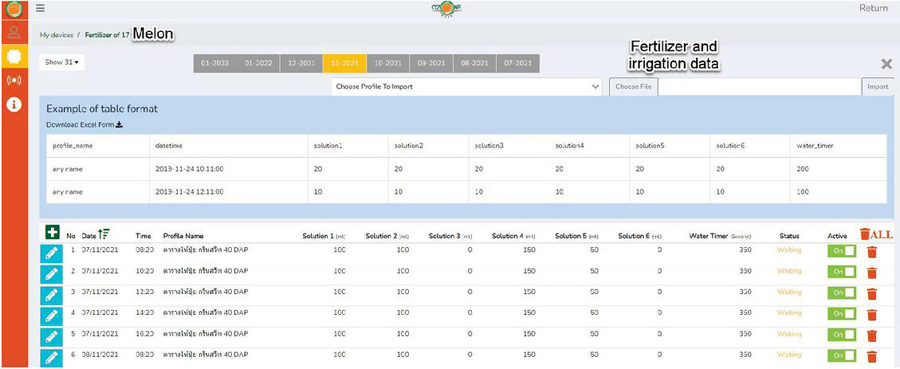The height and width of the screenshot is (369, 900).
Task: Select the 07-2021 month tab
Action: point(518,64)
